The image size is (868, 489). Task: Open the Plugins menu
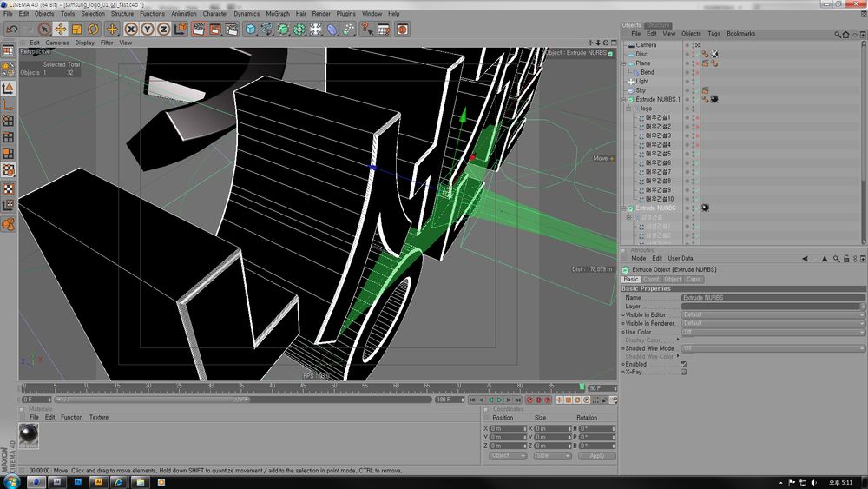[x=346, y=14]
